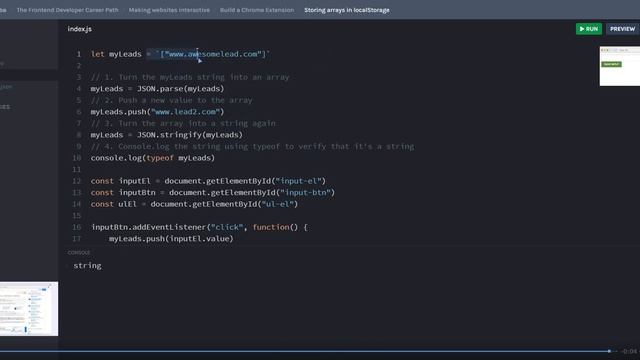Click the myLeads.push("www.lead2.com") line
This screenshot has height=360, width=640.
pos(157,111)
